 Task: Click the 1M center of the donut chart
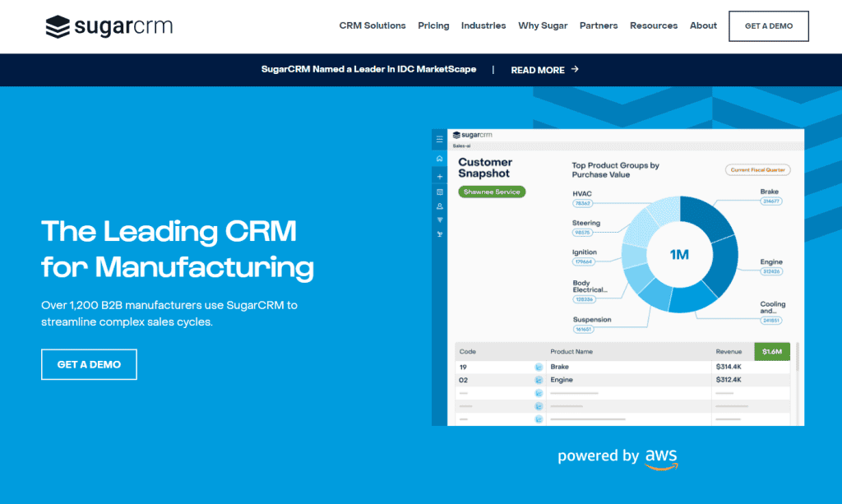click(679, 254)
